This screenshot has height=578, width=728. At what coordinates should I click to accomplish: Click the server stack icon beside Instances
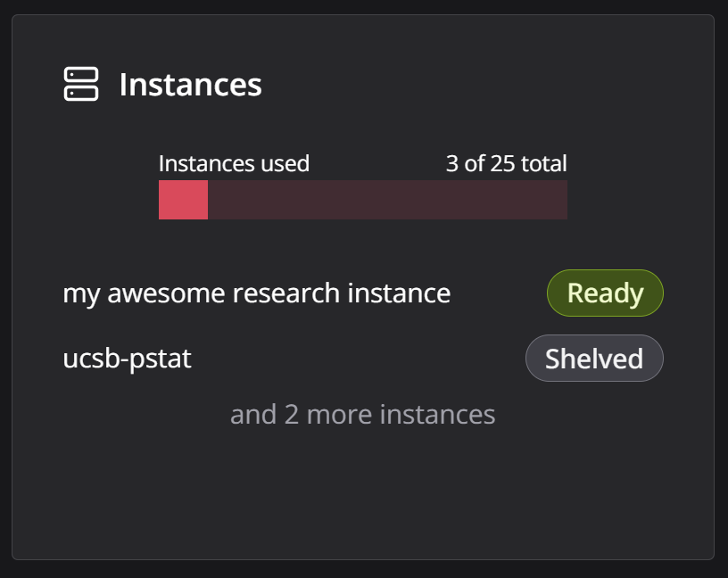coord(81,84)
